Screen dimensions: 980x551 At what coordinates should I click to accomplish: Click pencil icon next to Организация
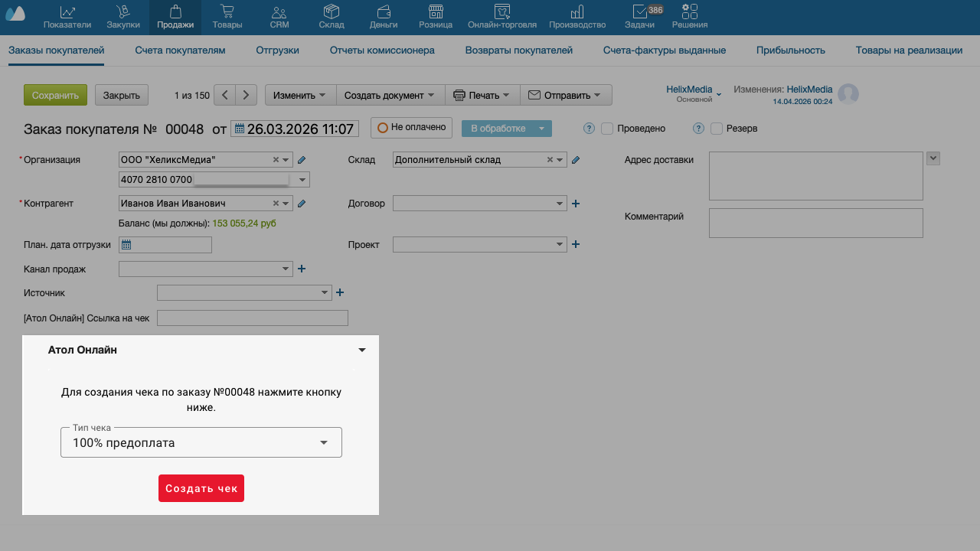pos(302,160)
